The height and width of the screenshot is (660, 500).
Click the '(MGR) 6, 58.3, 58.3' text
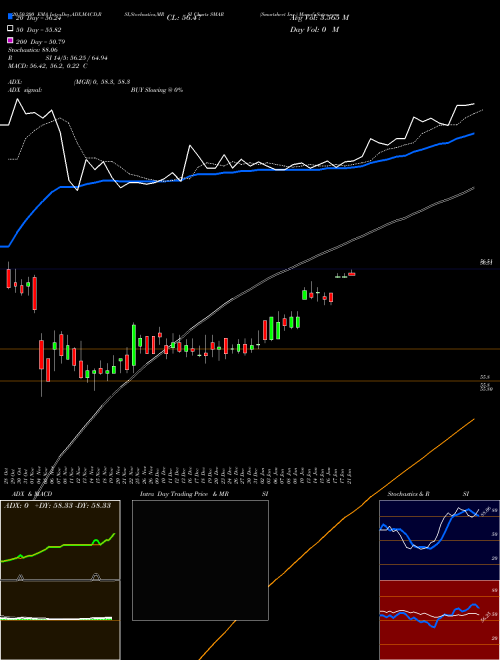102,82
